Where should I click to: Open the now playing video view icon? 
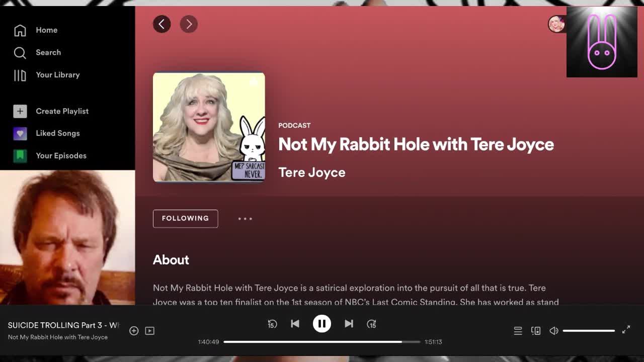pyautogui.click(x=149, y=330)
